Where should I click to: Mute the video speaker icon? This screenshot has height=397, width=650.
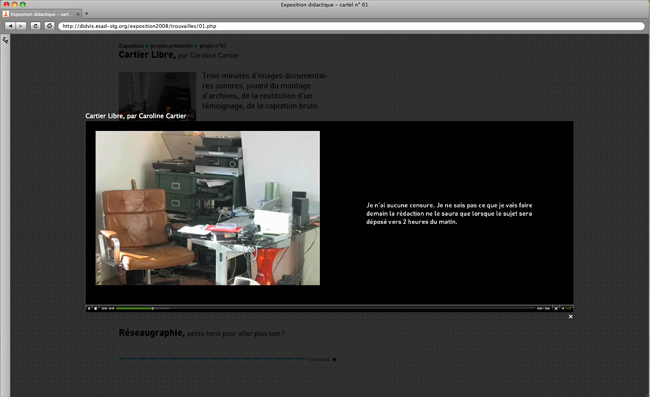(x=563, y=308)
